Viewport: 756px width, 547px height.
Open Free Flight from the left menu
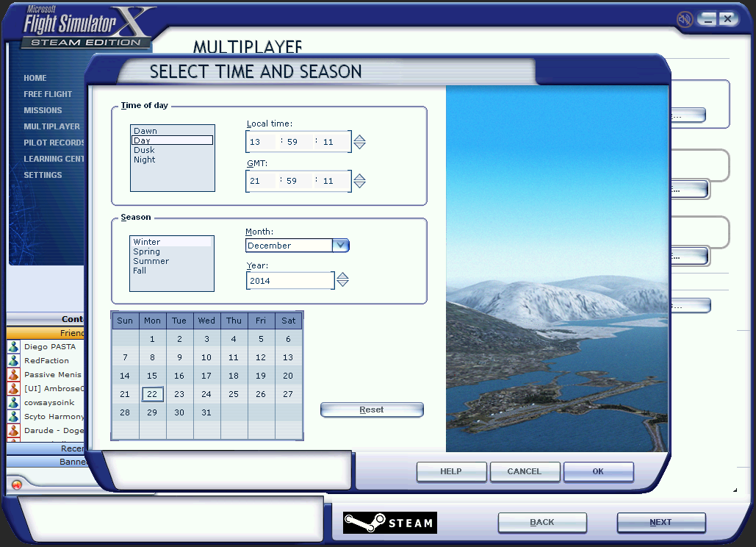pos(48,94)
